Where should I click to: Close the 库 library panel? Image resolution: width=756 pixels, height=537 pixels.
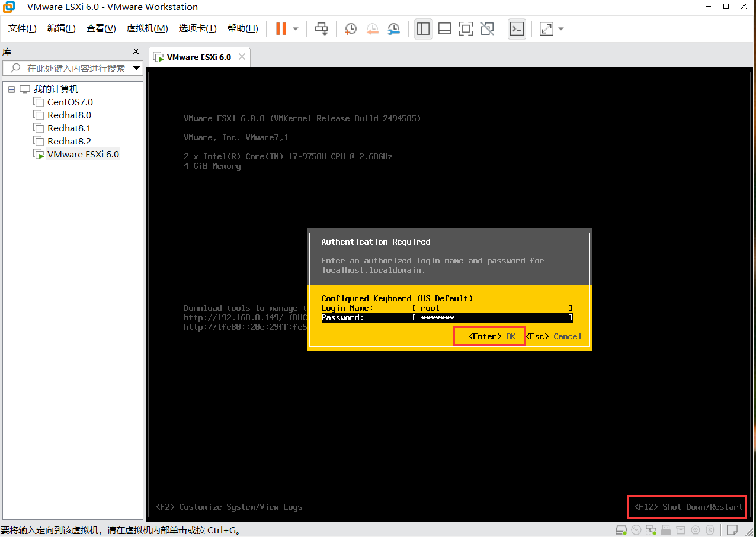click(x=136, y=52)
